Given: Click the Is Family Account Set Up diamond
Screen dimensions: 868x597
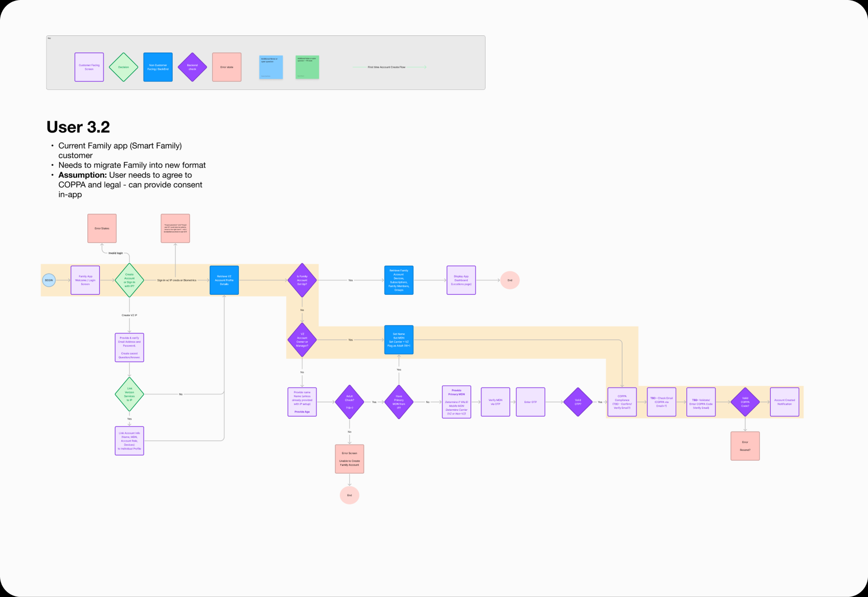Looking at the screenshot, I should coord(302,280).
